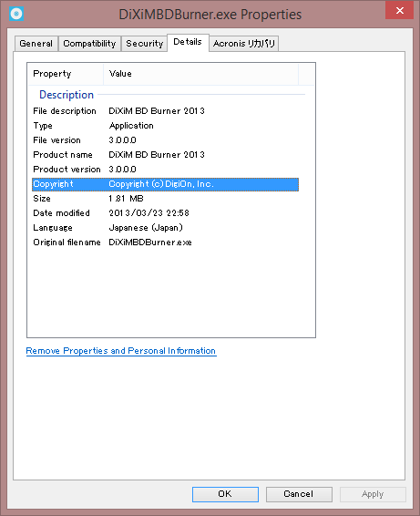The image size is (420, 516).
Task: Close the Properties dialog window
Action: [400, 10]
